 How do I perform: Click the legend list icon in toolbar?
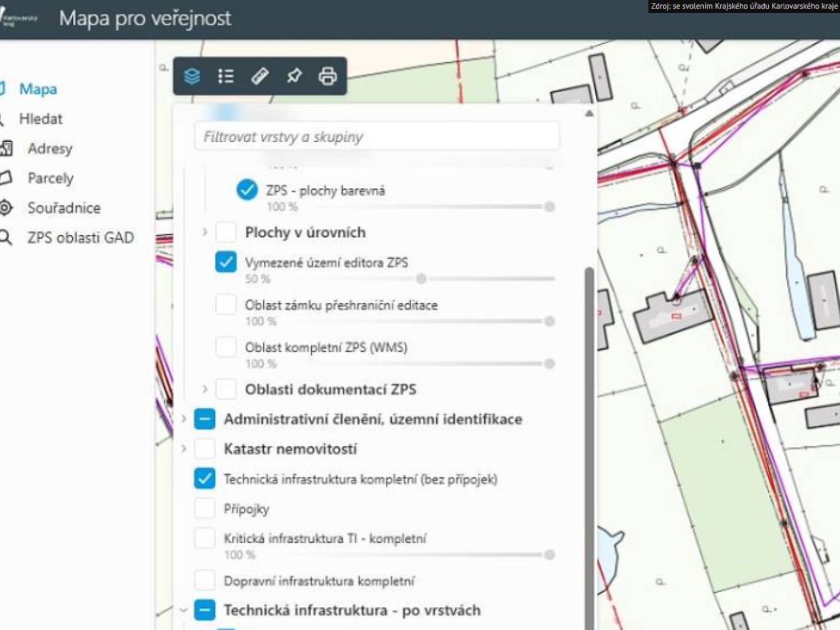[x=226, y=76]
